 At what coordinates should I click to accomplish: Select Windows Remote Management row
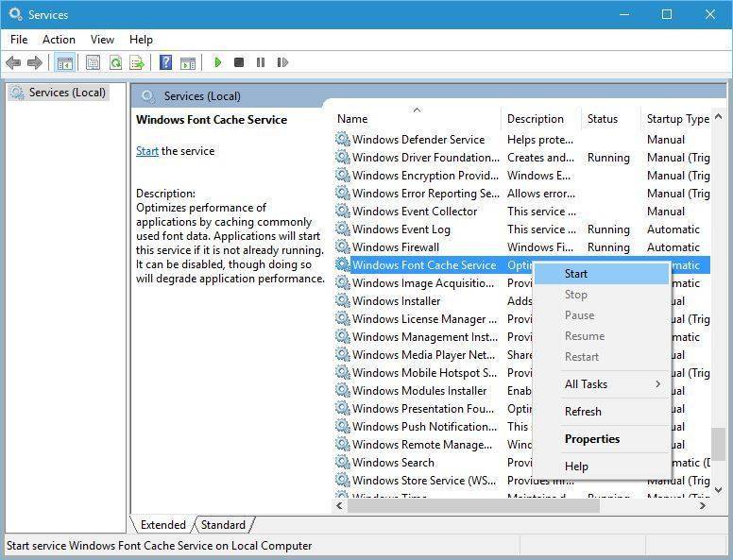tap(434, 444)
